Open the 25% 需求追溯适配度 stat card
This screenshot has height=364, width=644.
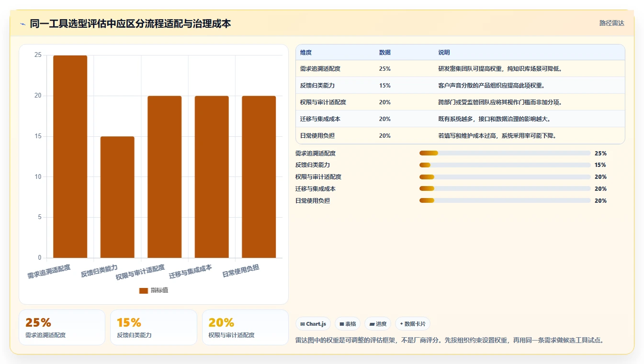62,327
